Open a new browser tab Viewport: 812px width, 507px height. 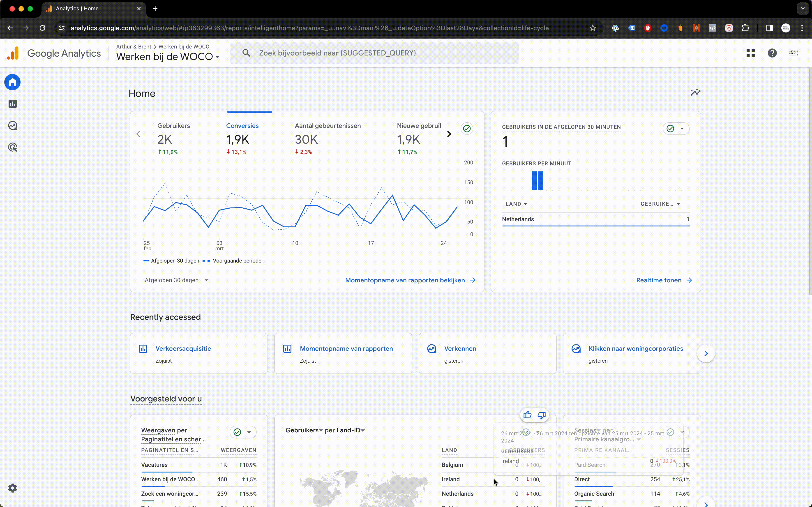(155, 9)
